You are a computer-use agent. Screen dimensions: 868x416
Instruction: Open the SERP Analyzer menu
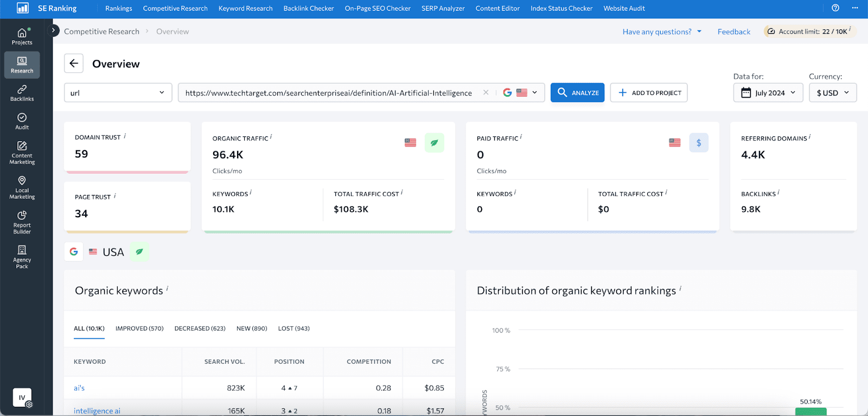(x=443, y=8)
